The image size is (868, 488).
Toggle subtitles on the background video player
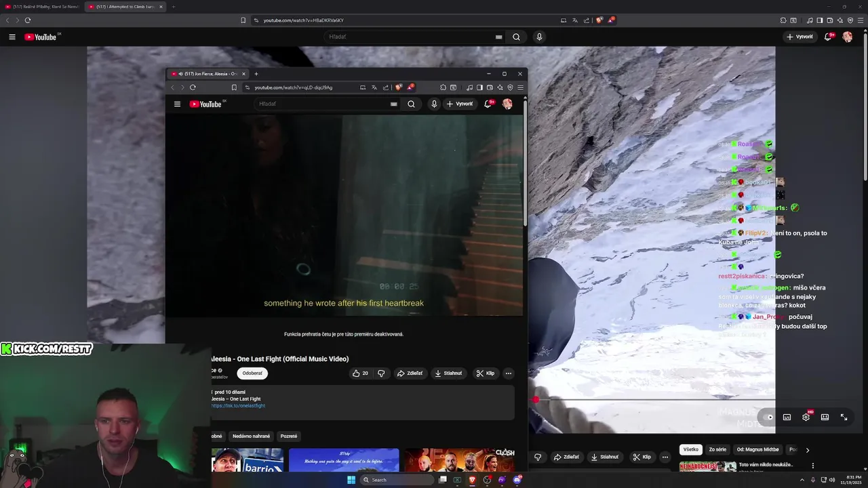point(787,417)
